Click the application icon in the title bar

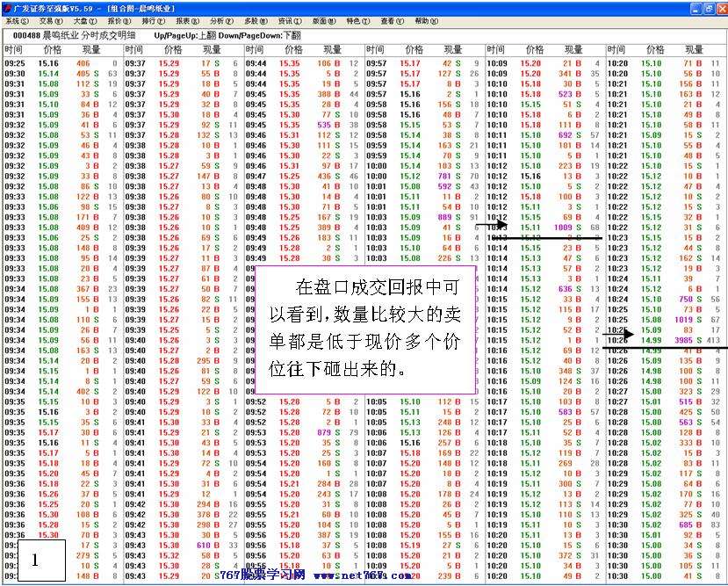tap(7, 8)
